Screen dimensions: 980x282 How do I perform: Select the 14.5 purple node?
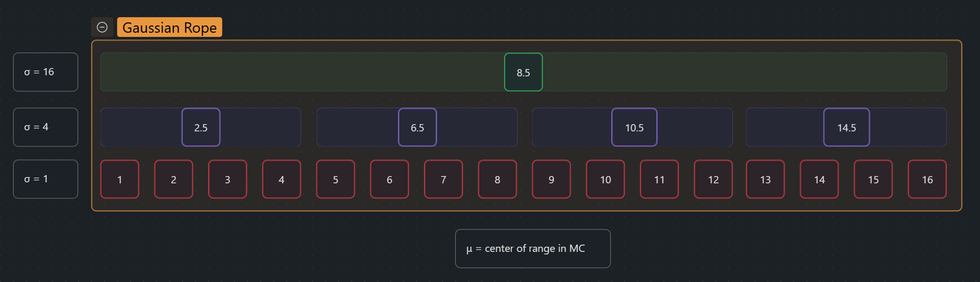pyautogui.click(x=846, y=127)
